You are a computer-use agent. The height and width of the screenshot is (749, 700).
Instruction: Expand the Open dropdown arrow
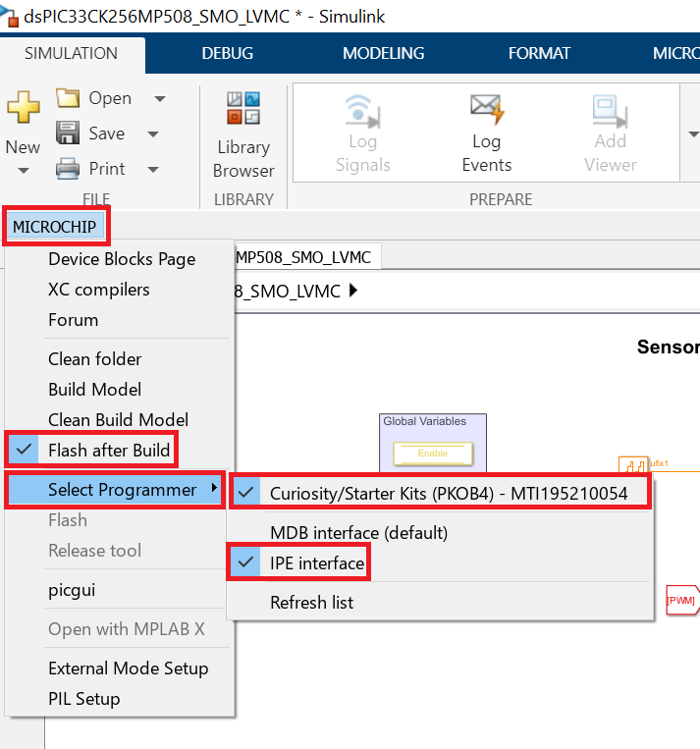[160, 99]
